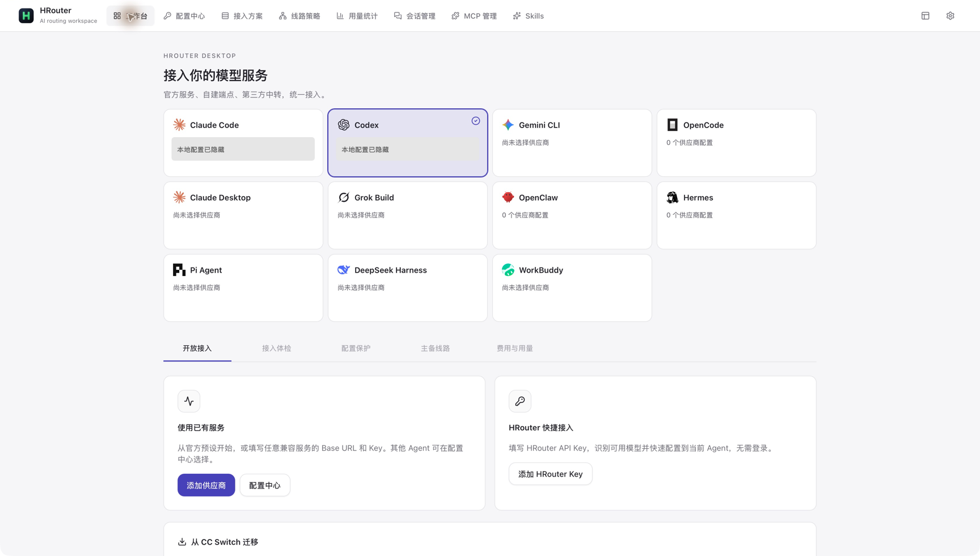Open Skills in the top navigation
Image resolution: width=980 pixels, height=556 pixels.
click(x=529, y=16)
